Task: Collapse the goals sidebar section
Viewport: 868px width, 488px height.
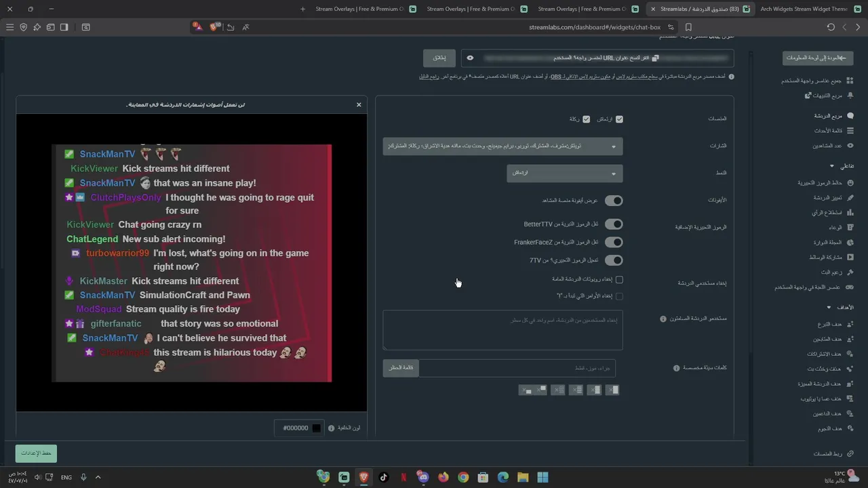Action: tap(829, 308)
